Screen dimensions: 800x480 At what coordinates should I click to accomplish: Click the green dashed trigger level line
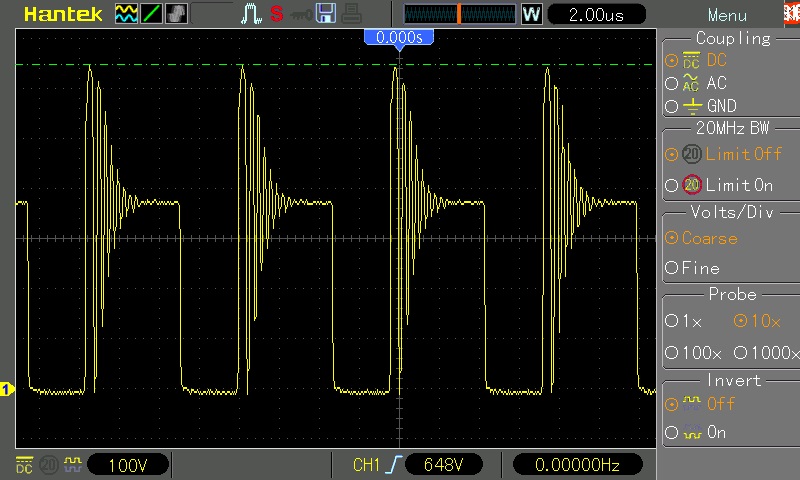tap(335, 65)
